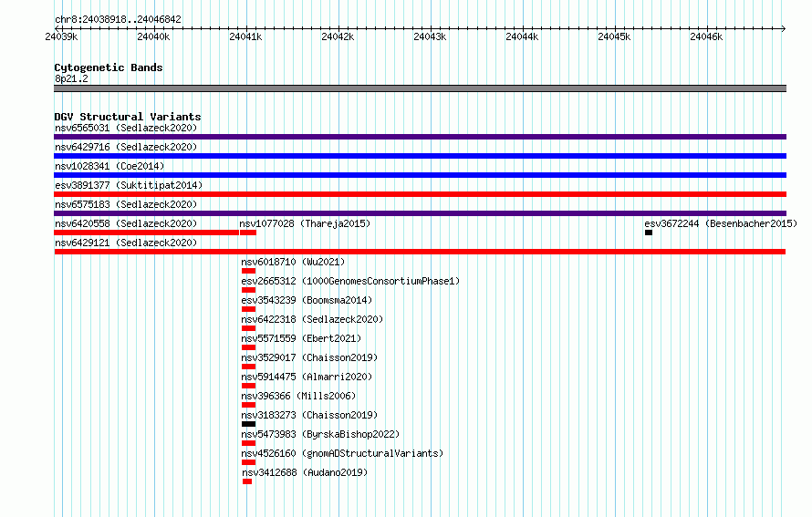Viewport: 812px width, 517px height.
Task: Open variant esv3672244 (Besenbacher2015) label
Action: pos(721,223)
